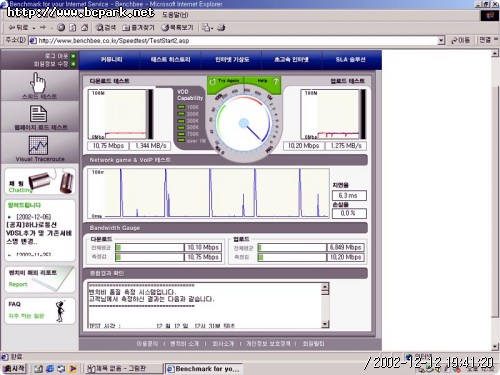Open the SLA 솔루션 navigation tab
Image resolution: width=500 pixels, height=375 pixels.
(x=350, y=60)
